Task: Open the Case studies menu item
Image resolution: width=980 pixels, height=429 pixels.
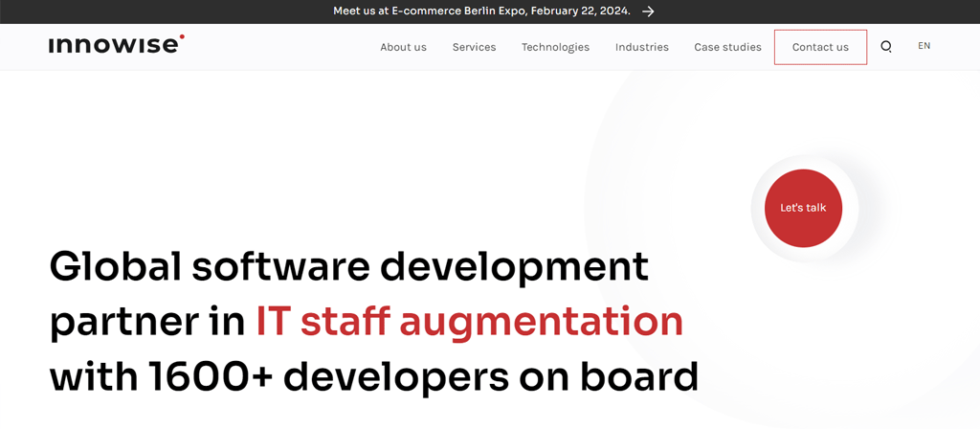Action: click(727, 47)
